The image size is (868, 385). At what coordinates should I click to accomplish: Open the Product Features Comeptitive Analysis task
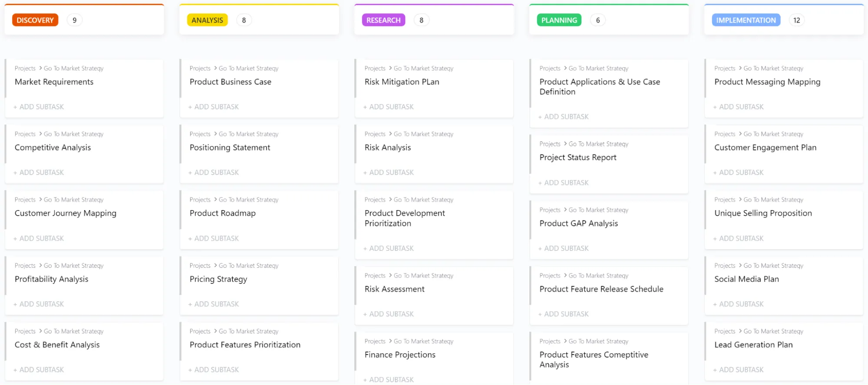(594, 360)
